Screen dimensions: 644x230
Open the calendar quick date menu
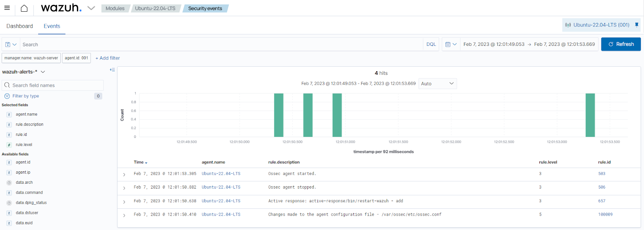451,44
